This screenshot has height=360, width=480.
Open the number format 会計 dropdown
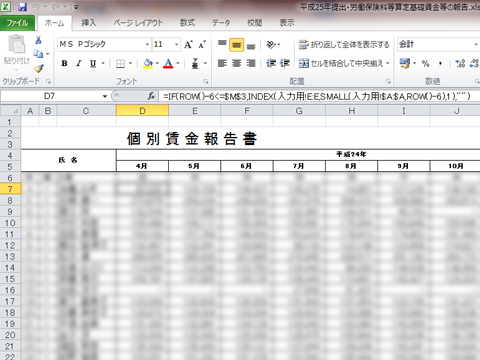pyautogui.click(x=476, y=45)
